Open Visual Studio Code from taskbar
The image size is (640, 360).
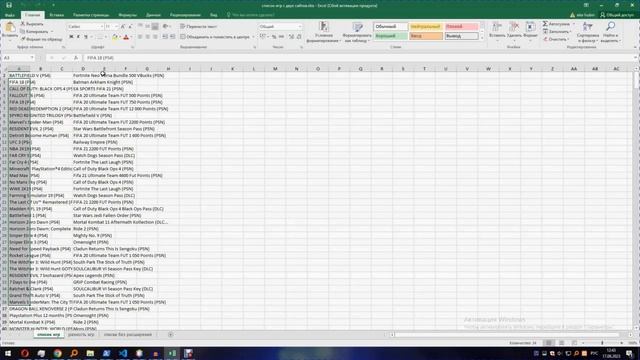[x=123, y=353]
